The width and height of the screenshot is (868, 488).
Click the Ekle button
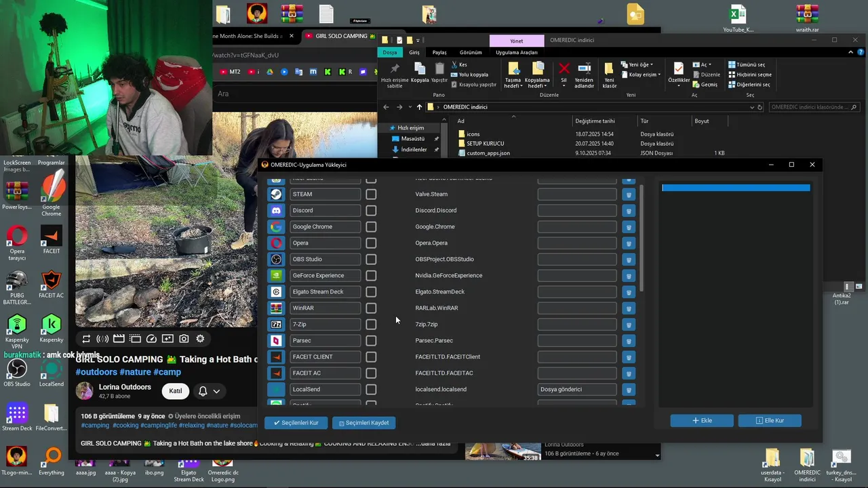click(x=702, y=420)
